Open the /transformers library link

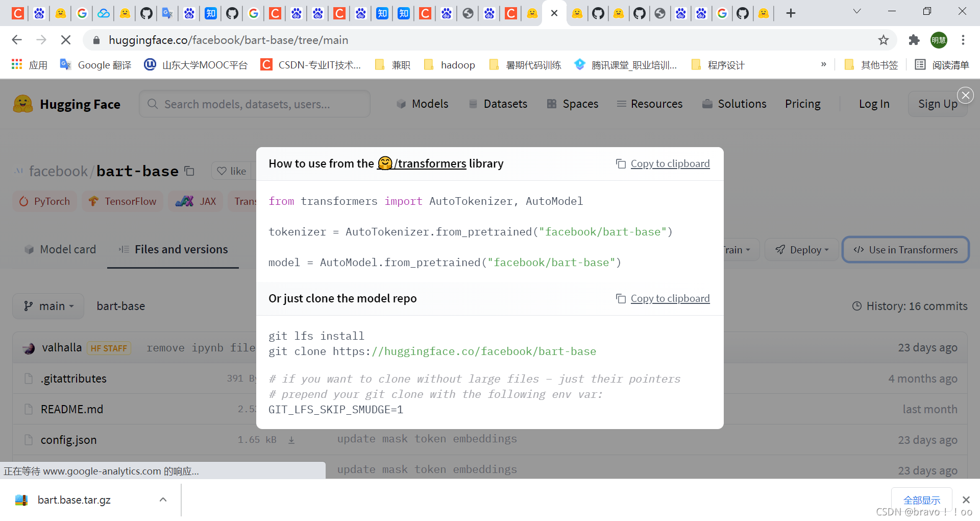point(422,163)
